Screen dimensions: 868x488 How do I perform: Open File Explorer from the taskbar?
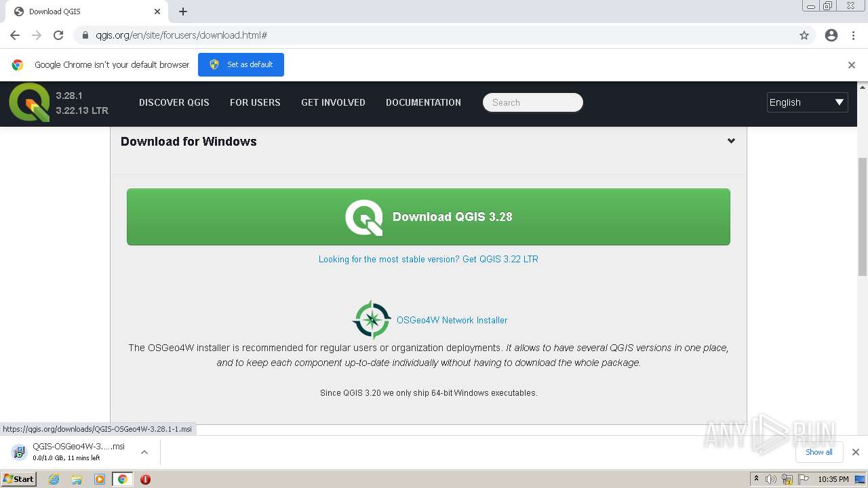pyautogui.click(x=77, y=479)
